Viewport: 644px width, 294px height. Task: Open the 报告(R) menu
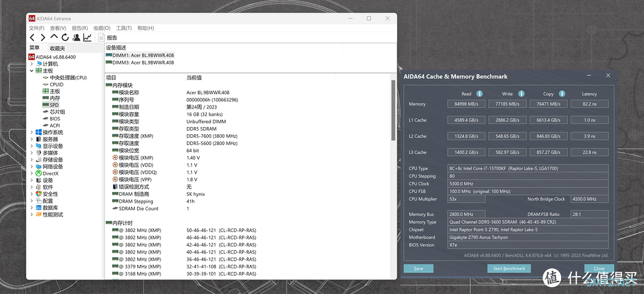coord(80,28)
